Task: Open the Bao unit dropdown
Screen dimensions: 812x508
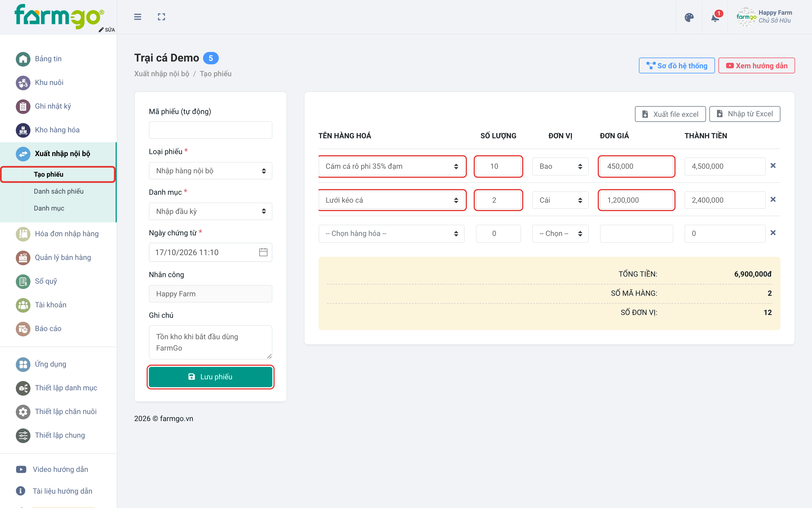Action: (x=560, y=166)
